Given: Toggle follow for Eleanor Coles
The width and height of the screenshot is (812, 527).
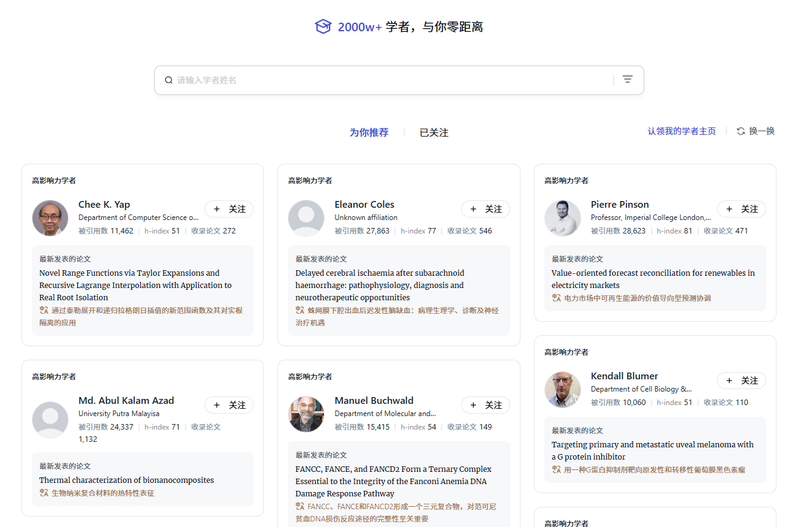Looking at the screenshot, I should point(485,209).
